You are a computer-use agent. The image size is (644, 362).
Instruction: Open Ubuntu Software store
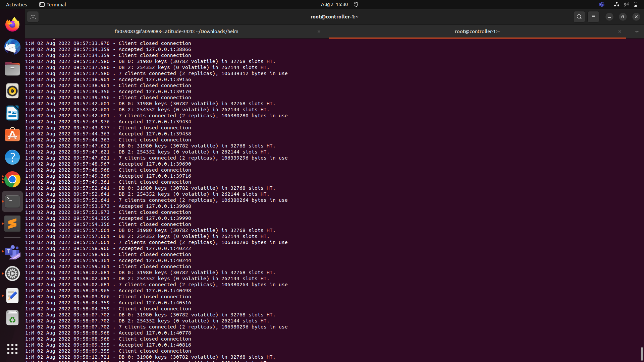tap(12, 134)
